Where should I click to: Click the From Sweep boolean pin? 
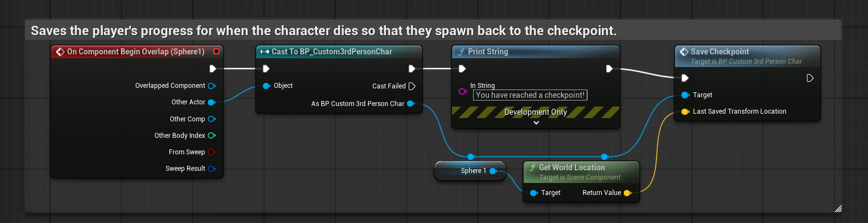pos(211,152)
